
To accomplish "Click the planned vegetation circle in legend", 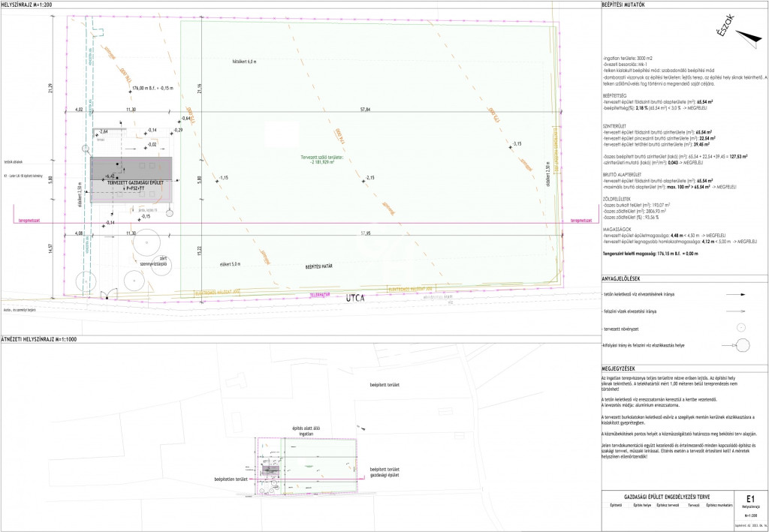I will 740,327.
